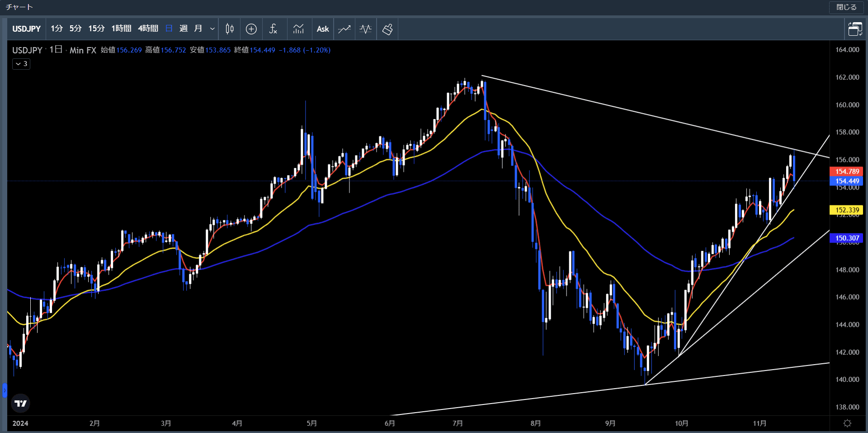
Task: Click the 158.000 price axis label
Action: click(x=847, y=132)
